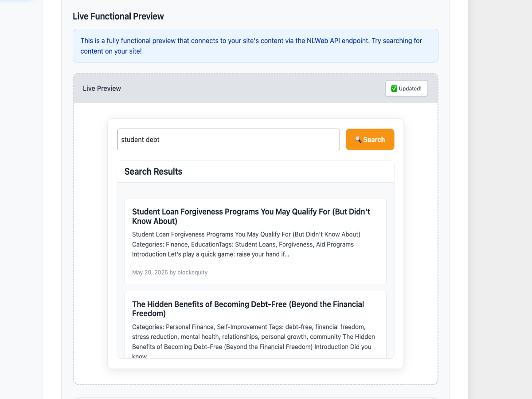Image resolution: width=532 pixels, height=399 pixels.
Task: Open the Student Loan Forgiveness Programs result title
Action: click(251, 216)
